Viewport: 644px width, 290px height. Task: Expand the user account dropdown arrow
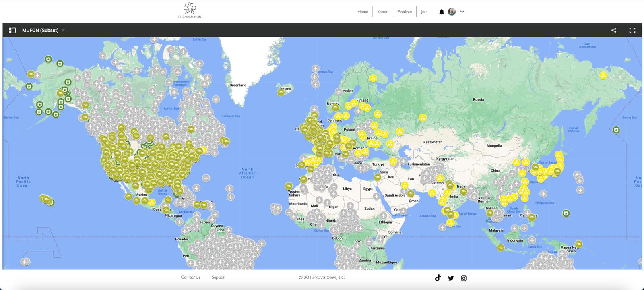coord(462,12)
